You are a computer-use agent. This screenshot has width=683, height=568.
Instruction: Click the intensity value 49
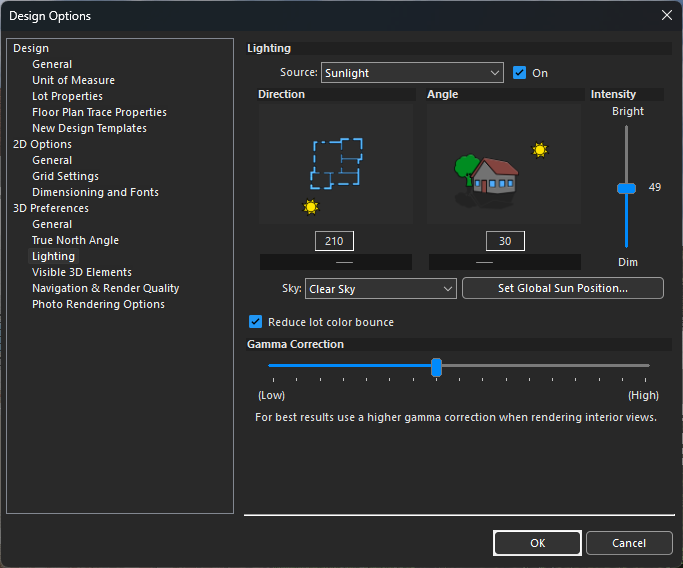(x=655, y=187)
